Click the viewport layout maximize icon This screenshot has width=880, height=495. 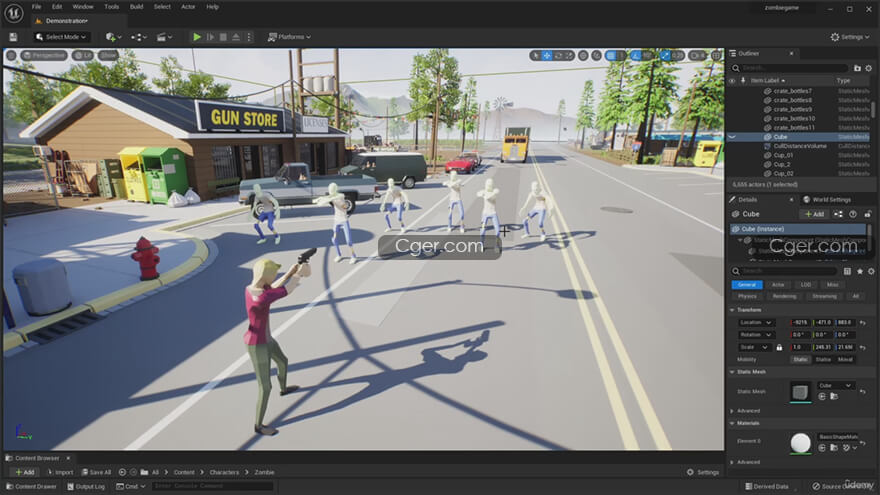coord(716,56)
